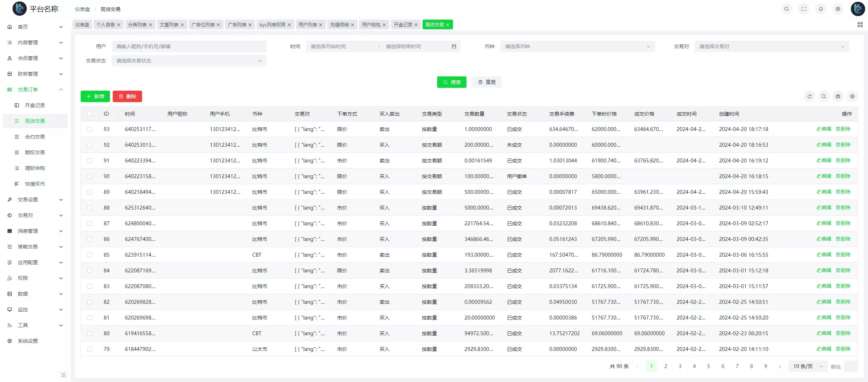Click the fullscreen icon in top header
This screenshot has height=382, width=868.
coord(803,9)
